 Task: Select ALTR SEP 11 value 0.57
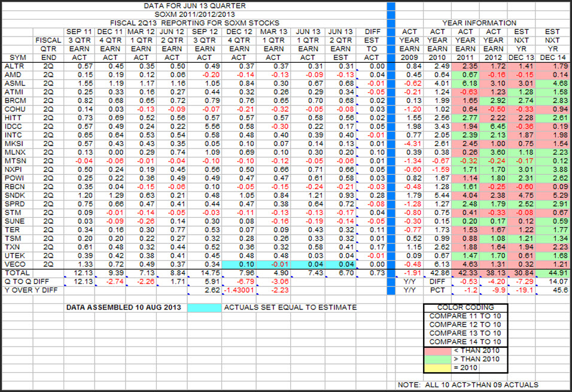click(x=79, y=66)
